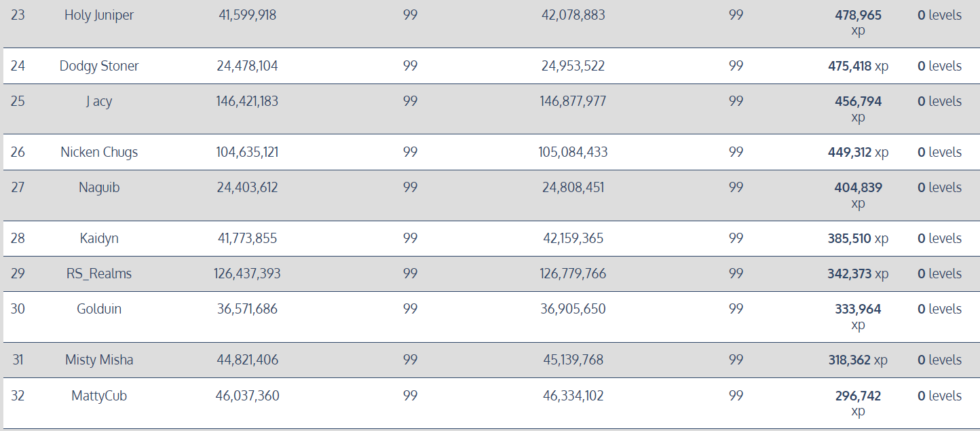The height and width of the screenshot is (431, 980).
Task: Select player J acy in rank 25
Action: 99,101
